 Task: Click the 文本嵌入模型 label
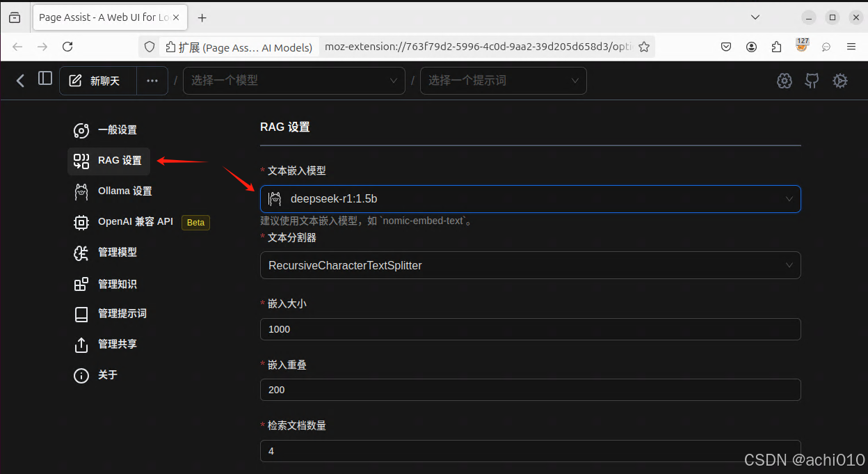click(x=297, y=171)
